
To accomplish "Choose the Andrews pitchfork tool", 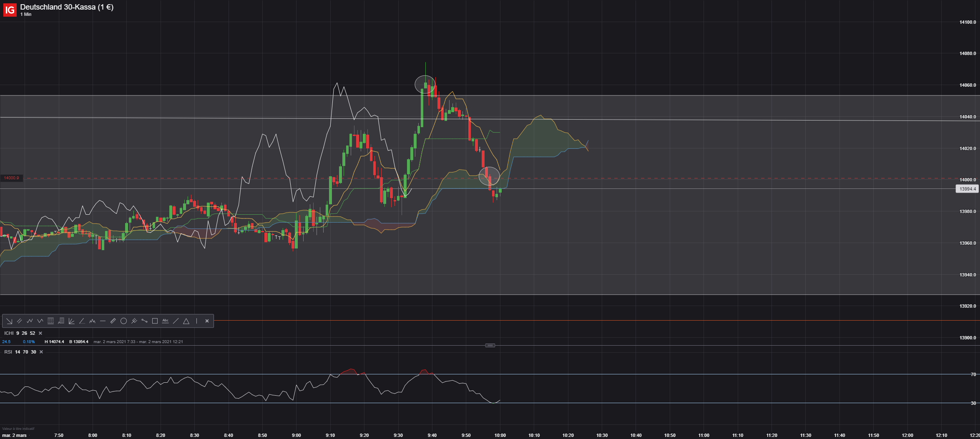I will 134,321.
